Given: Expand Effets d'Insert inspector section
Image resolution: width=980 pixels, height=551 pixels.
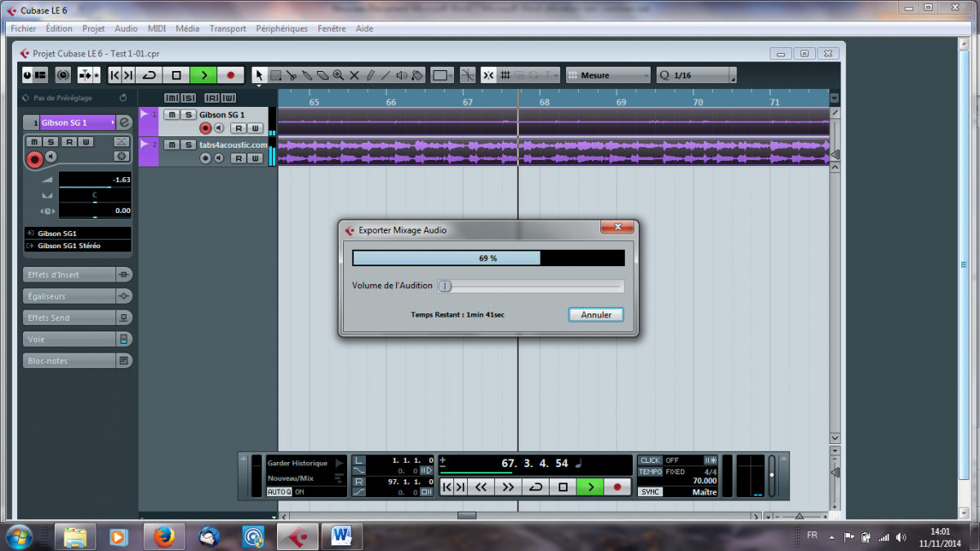Looking at the screenshot, I should (x=78, y=275).
